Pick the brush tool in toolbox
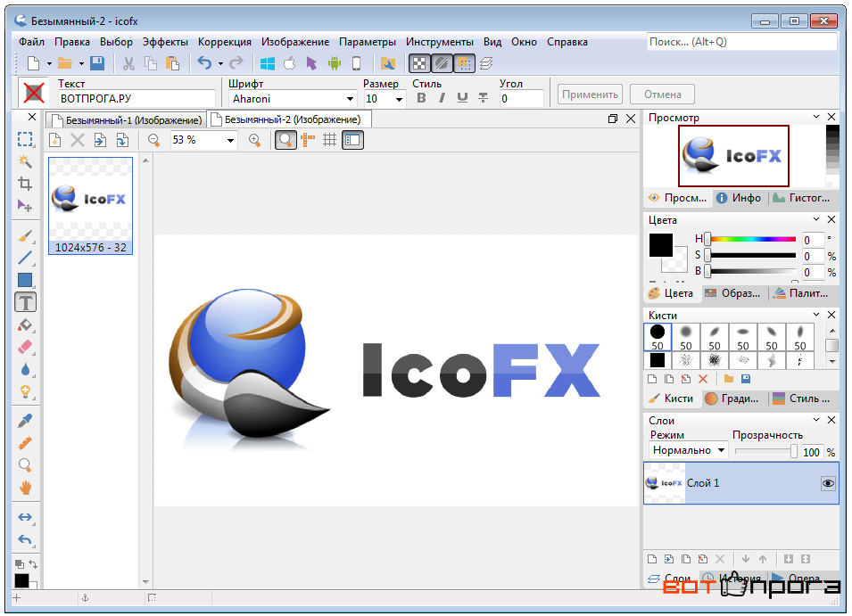 click(25, 236)
